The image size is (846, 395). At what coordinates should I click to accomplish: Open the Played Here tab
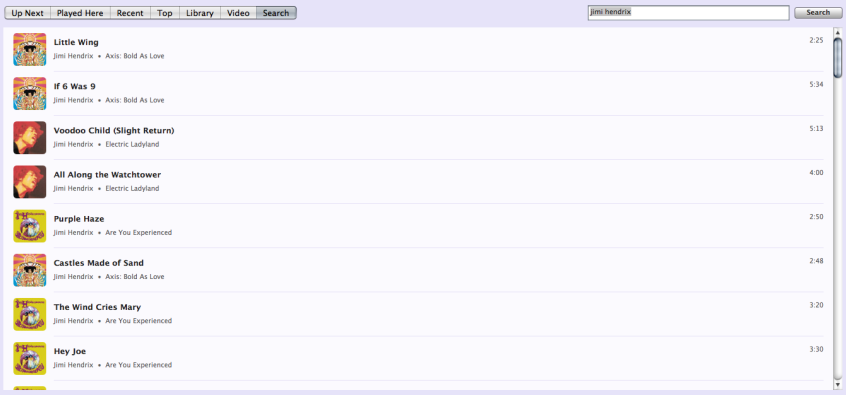tap(80, 13)
